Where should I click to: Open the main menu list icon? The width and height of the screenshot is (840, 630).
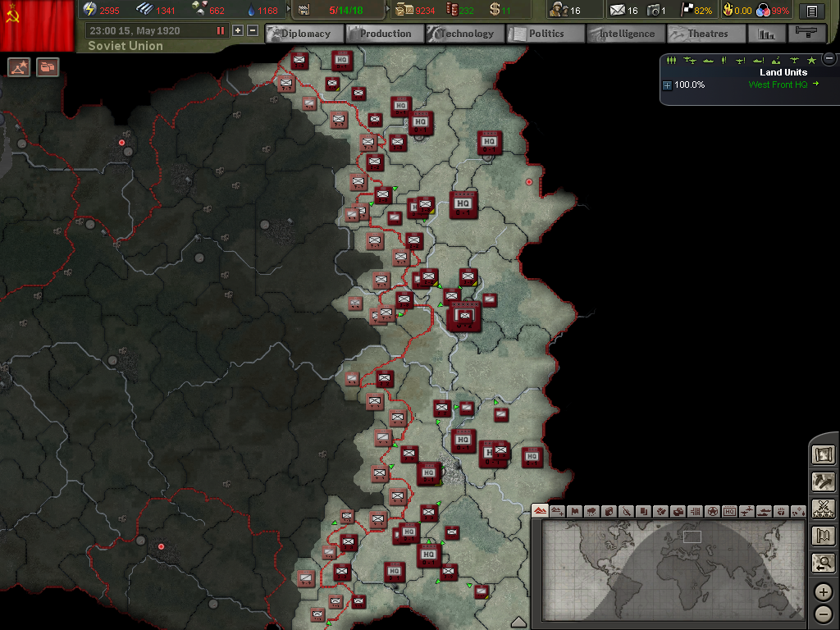811,11
